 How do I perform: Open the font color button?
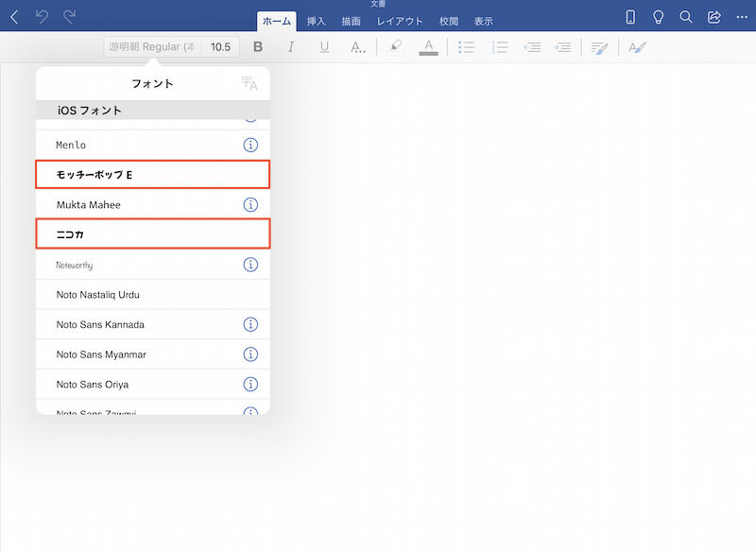(429, 47)
